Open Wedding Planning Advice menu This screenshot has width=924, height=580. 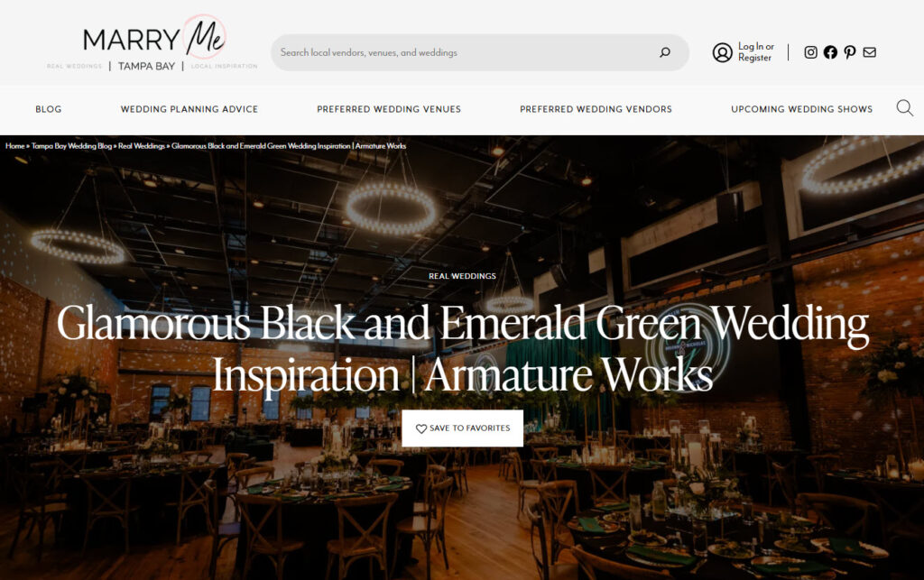[189, 109]
